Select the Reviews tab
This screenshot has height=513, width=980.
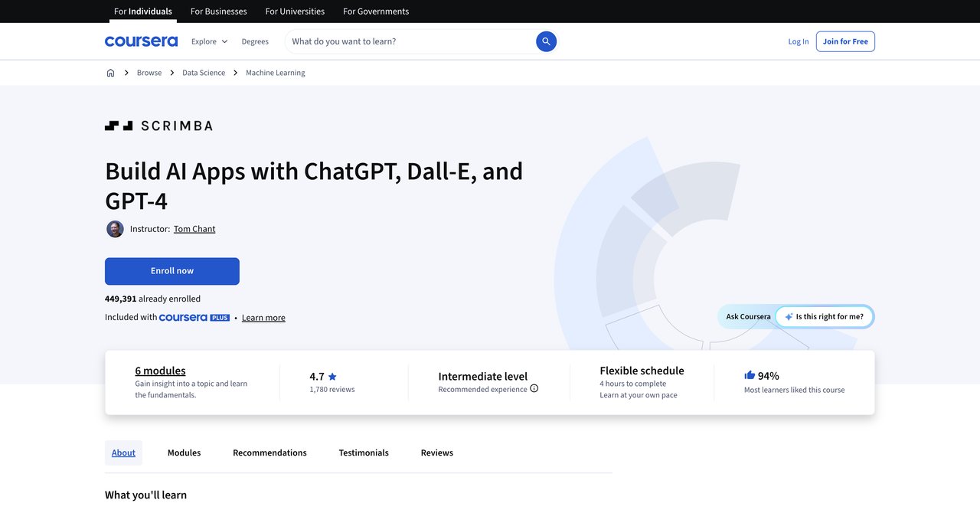click(437, 453)
